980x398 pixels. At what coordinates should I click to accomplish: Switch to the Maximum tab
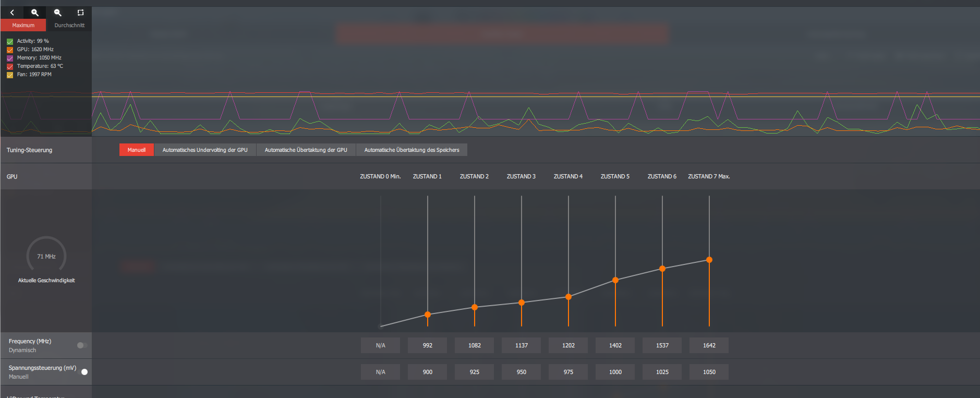click(23, 25)
